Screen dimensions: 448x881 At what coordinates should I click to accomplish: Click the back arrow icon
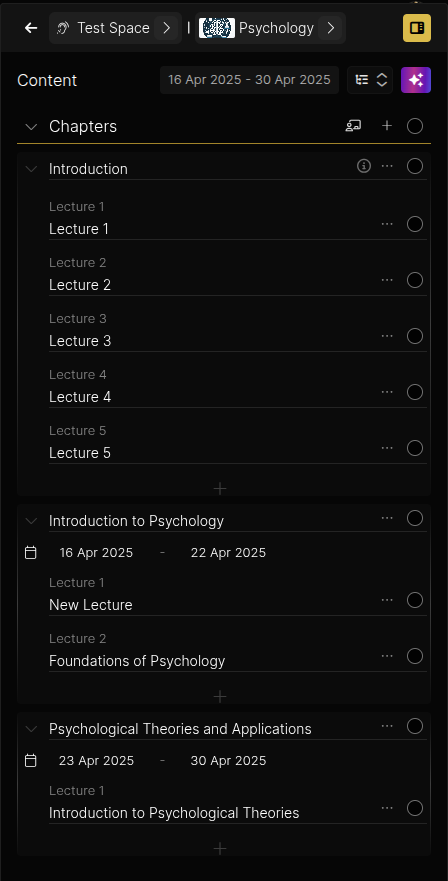[31, 28]
